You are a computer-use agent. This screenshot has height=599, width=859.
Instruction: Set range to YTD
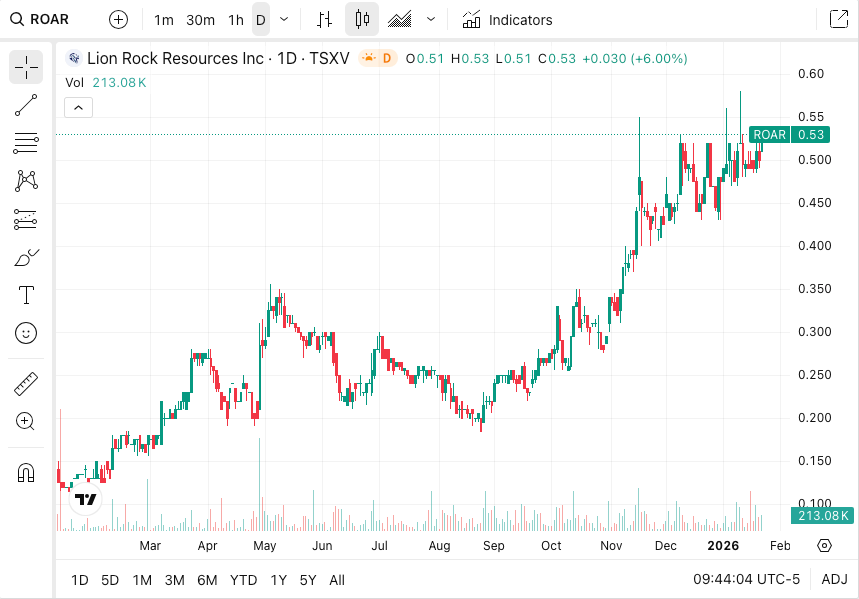coord(243,580)
